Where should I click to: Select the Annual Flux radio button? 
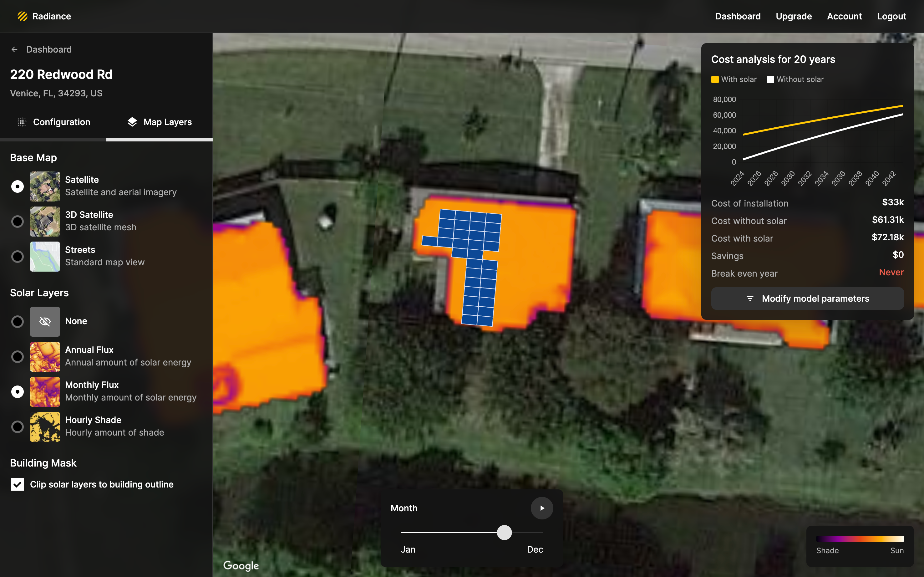click(x=18, y=356)
